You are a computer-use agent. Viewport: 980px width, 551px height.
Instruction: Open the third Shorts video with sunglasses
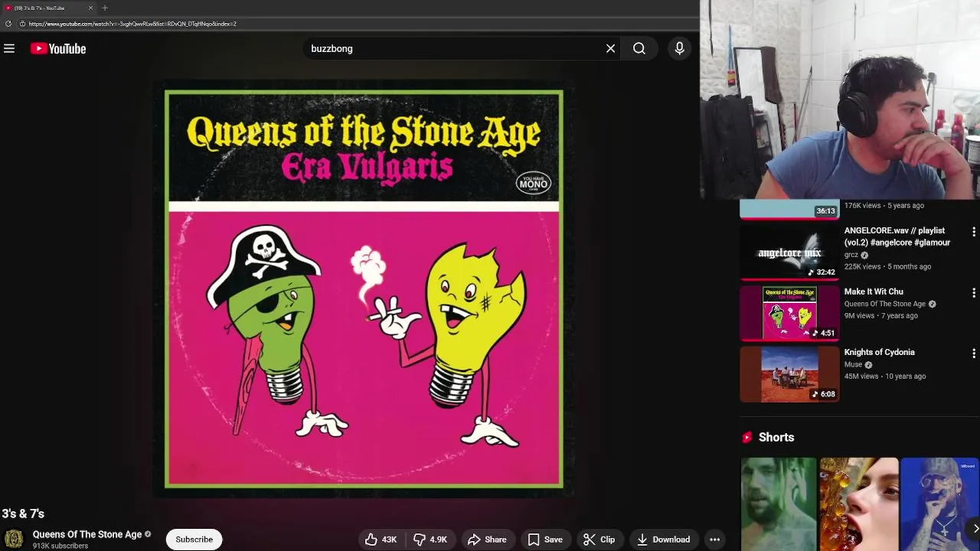(x=939, y=504)
